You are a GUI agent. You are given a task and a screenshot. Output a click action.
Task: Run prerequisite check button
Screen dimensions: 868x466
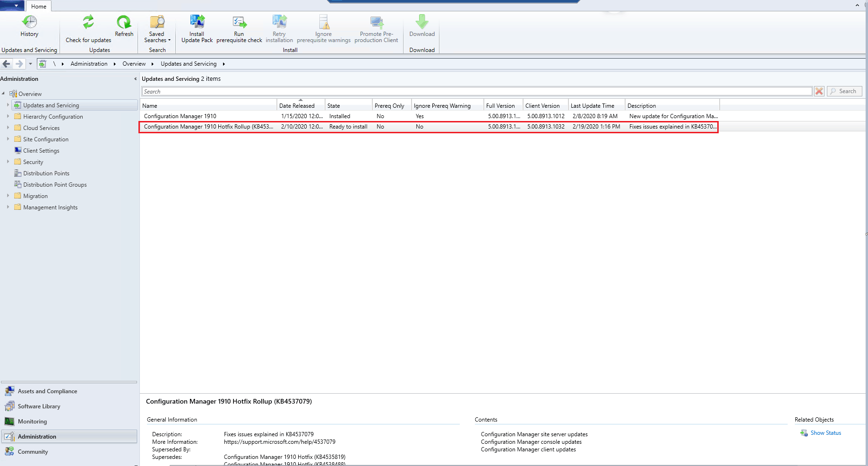(239, 28)
